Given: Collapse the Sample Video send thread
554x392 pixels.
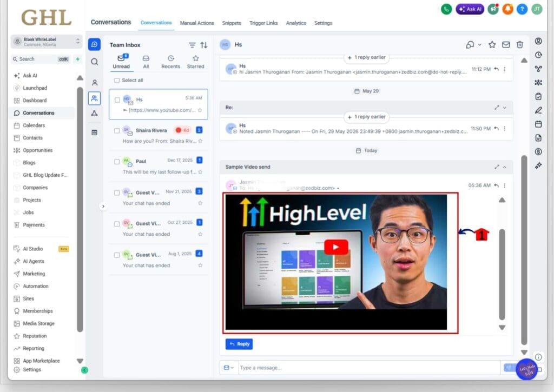Looking at the screenshot, I should tap(505, 167).
